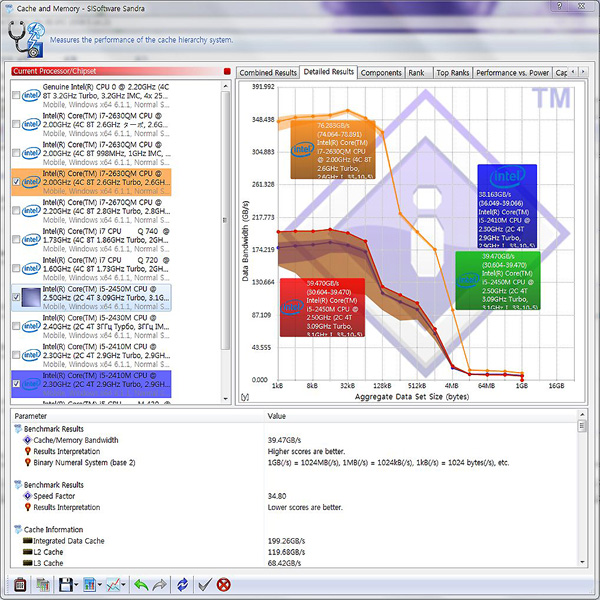The width and height of the screenshot is (600, 600).
Task: Click the bar chart view icon
Action: coord(90,585)
